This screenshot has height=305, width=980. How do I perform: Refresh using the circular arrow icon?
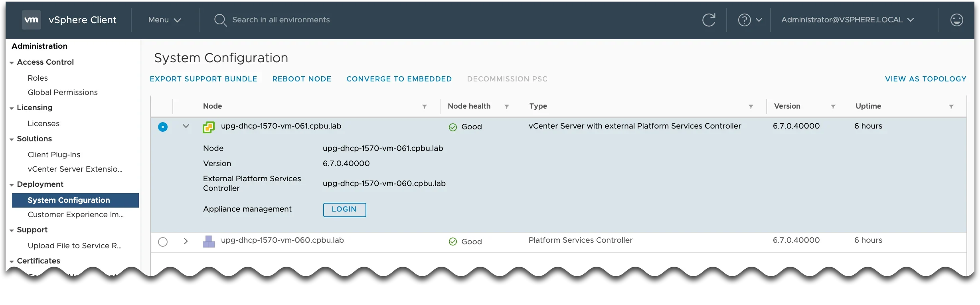[x=709, y=20]
